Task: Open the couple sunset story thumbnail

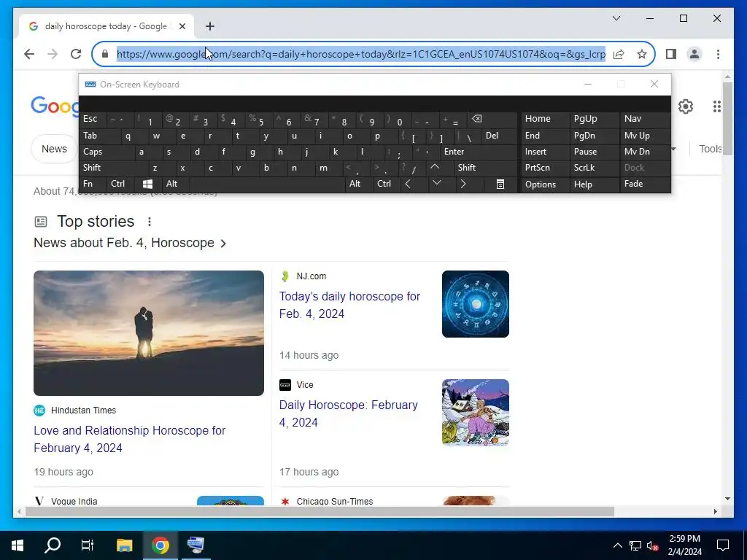Action: pos(149,333)
